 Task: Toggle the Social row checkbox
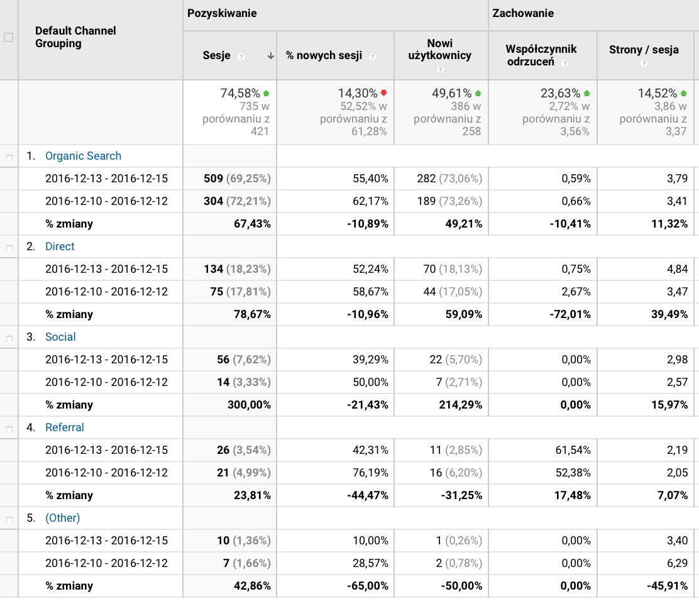point(9,339)
